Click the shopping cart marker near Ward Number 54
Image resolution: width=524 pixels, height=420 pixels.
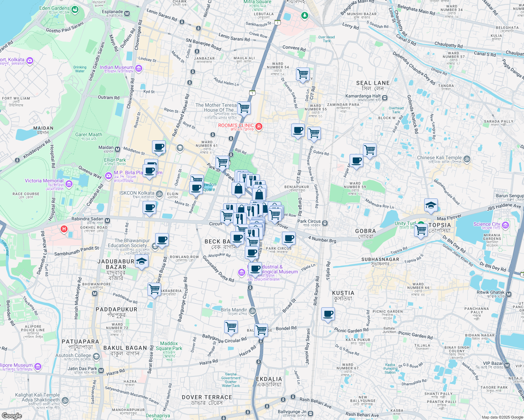pos(303,75)
